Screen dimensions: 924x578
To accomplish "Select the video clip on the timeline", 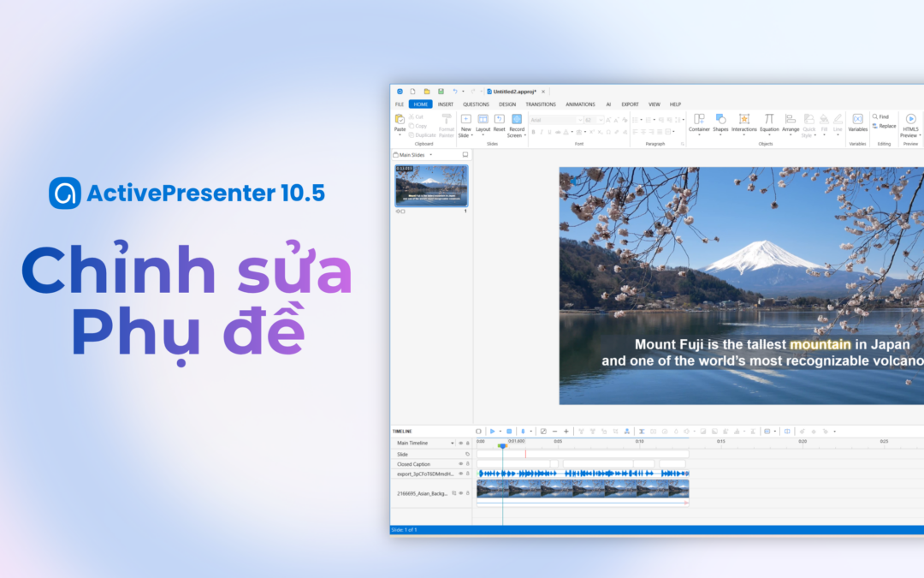I will (583, 488).
